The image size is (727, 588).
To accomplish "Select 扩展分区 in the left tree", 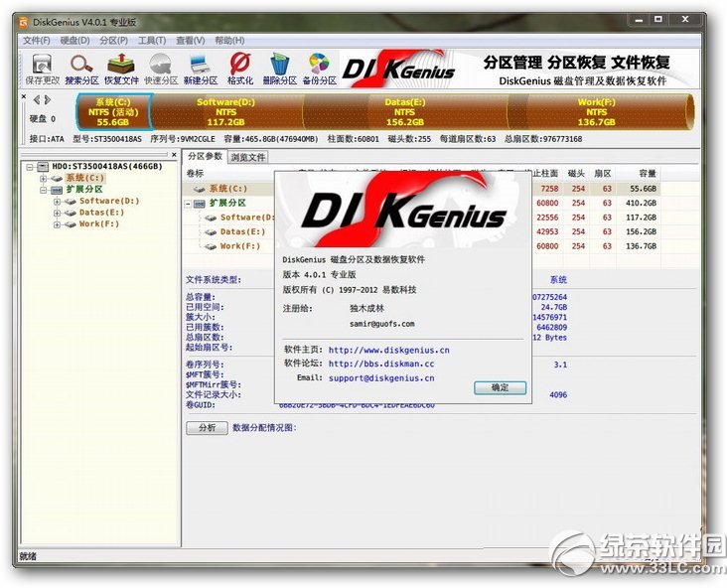I will click(84, 189).
